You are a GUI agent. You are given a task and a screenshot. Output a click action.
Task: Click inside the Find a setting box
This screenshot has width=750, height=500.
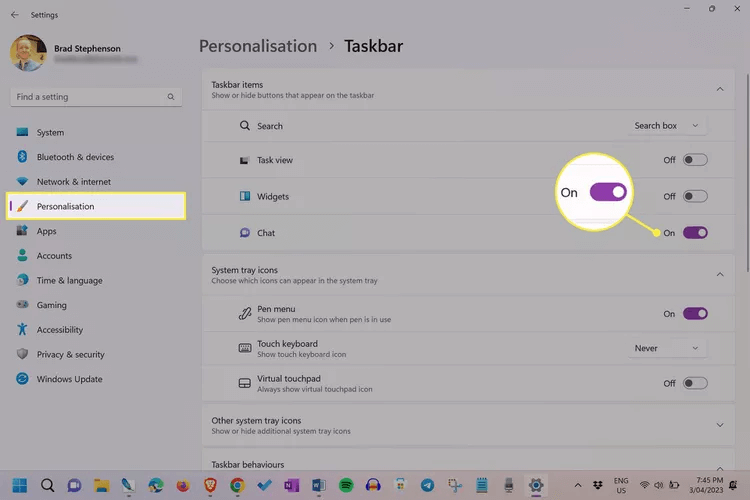[96, 97]
